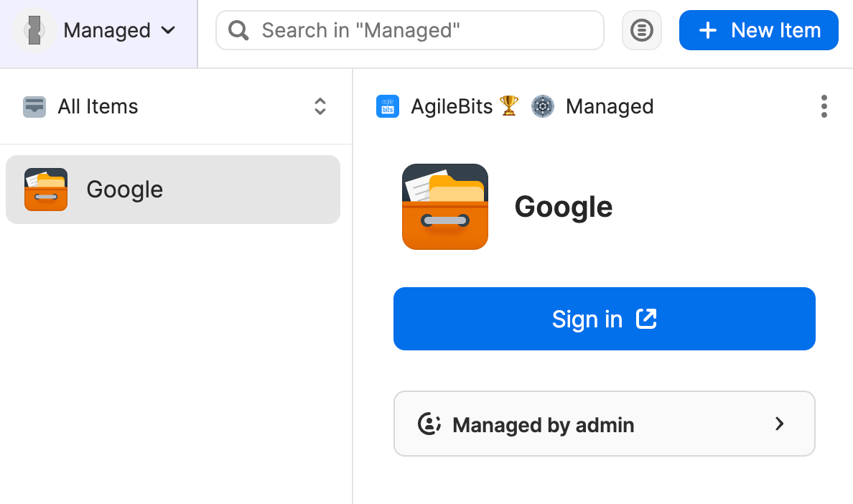Open the Managed by admin panel
853x504 pixels.
(604, 424)
